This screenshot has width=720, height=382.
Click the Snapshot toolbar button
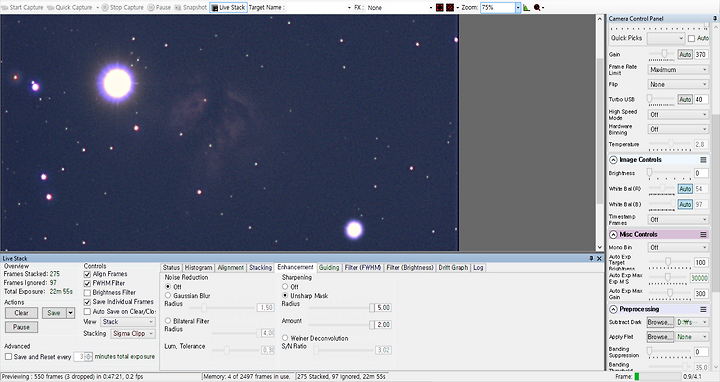coord(191,7)
